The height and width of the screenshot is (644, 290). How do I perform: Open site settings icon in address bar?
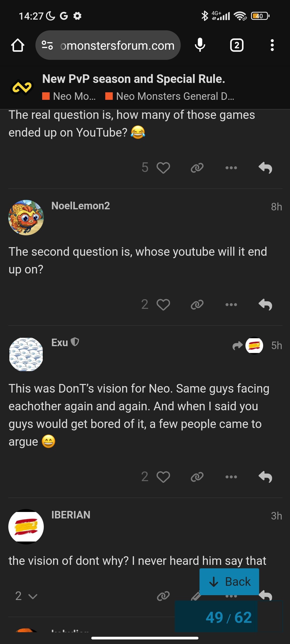click(47, 45)
